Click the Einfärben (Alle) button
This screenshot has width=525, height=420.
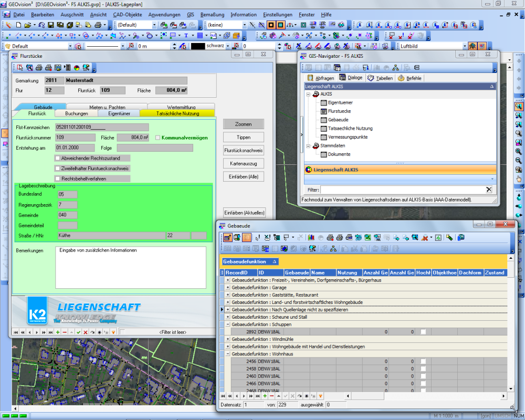[244, 176]
